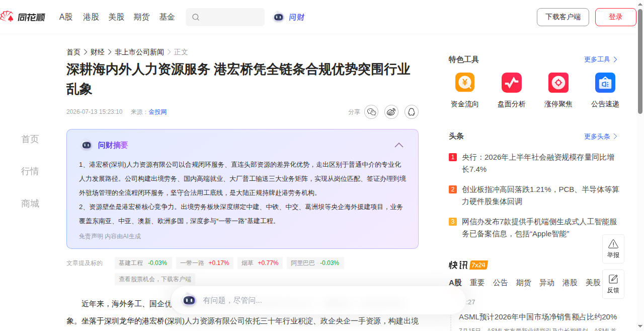
Task: Click the 基建工程 -0.03% tag
Action: (143, 263)
